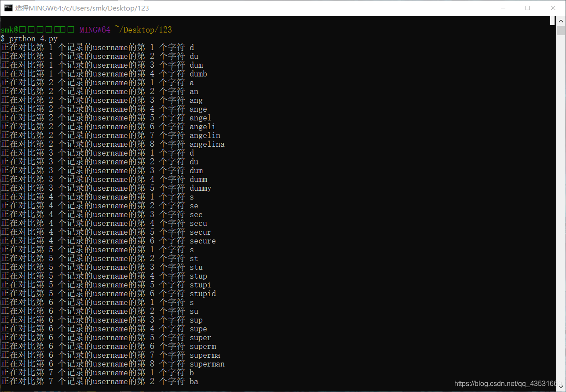
Task: Select the output line ending in 'stu'
Action: [102, 267]
